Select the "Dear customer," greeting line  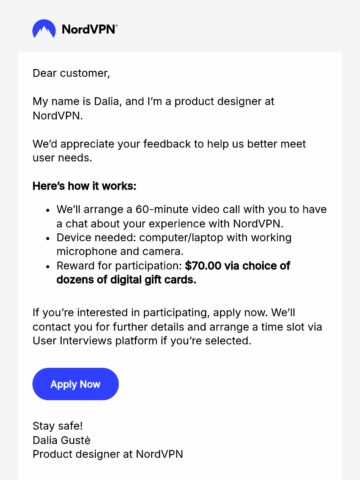(71, 73)
